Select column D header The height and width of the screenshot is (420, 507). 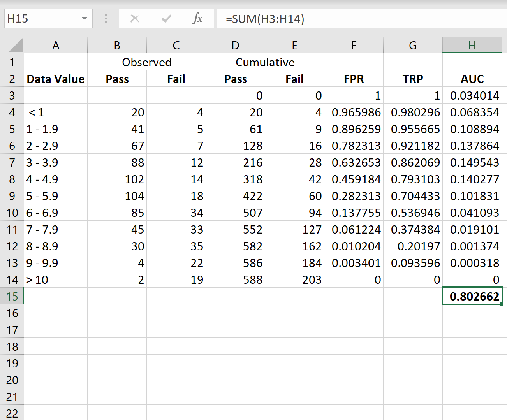tap(235, 45)
